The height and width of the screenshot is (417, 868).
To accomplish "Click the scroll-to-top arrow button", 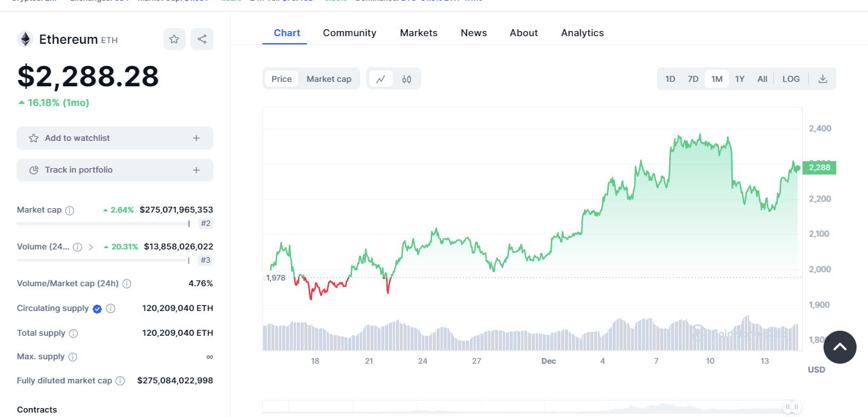I will [x=840, y=347].
